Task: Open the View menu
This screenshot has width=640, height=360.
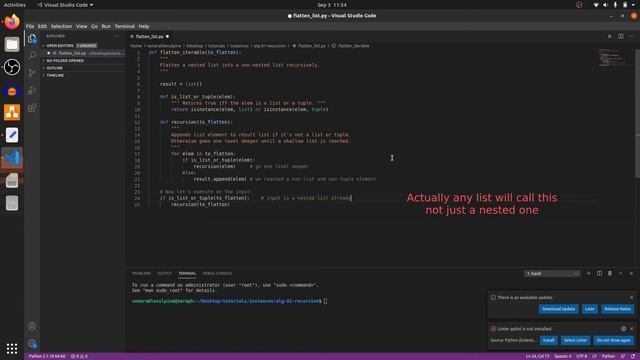Action: (82, 26)
